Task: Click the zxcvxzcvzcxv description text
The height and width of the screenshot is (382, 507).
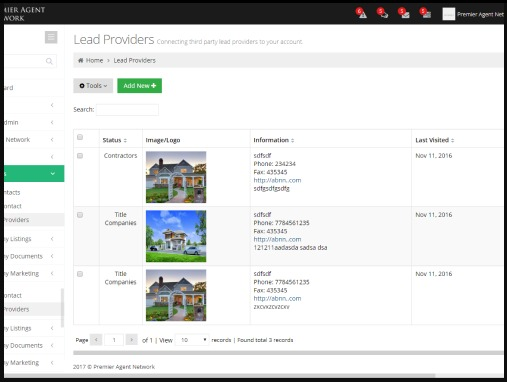Action: 271,307
